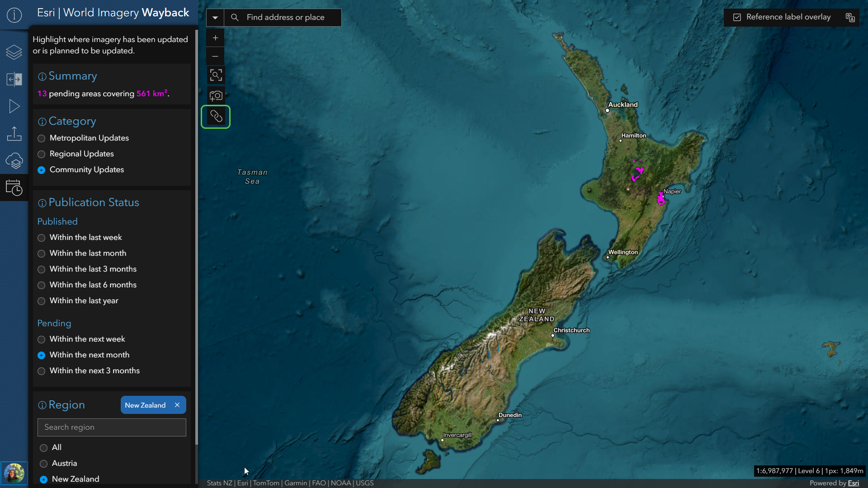Click the Dunedin map label
868x488 pixels.
[510, 415]
